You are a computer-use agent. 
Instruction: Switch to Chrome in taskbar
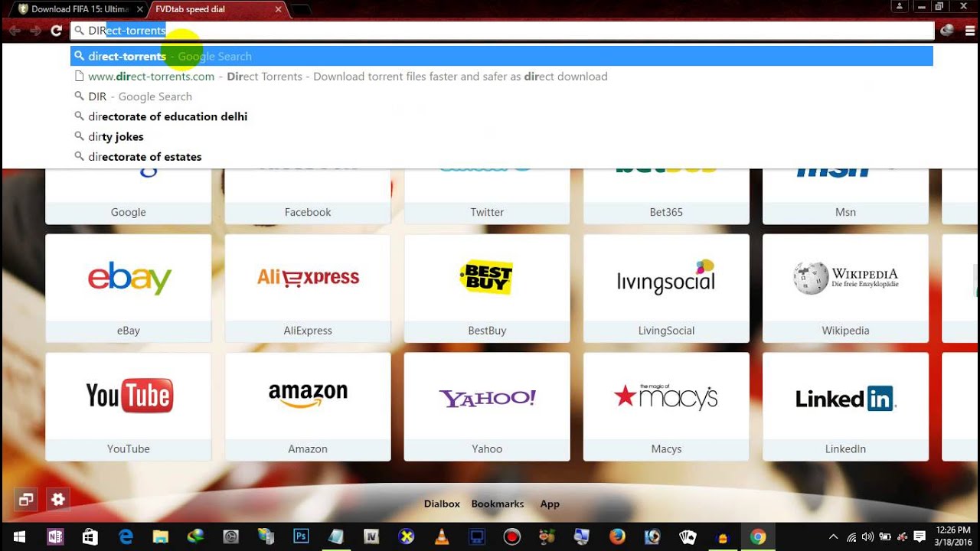coord(758,536)
